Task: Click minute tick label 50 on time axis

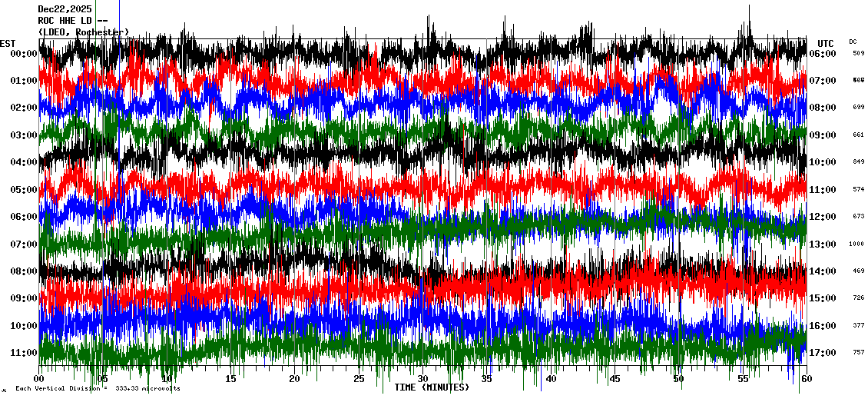Action: tap(679, 379)
